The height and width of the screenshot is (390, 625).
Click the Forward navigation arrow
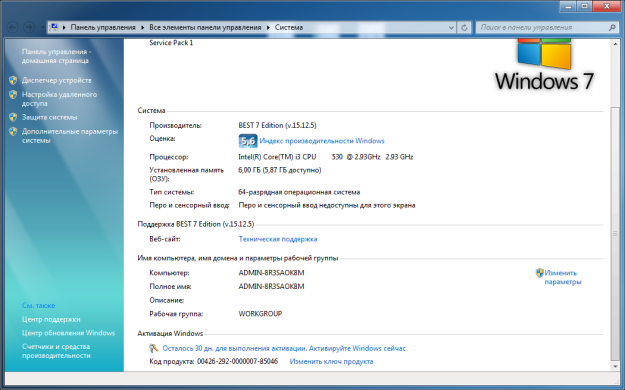pos(29,27)
